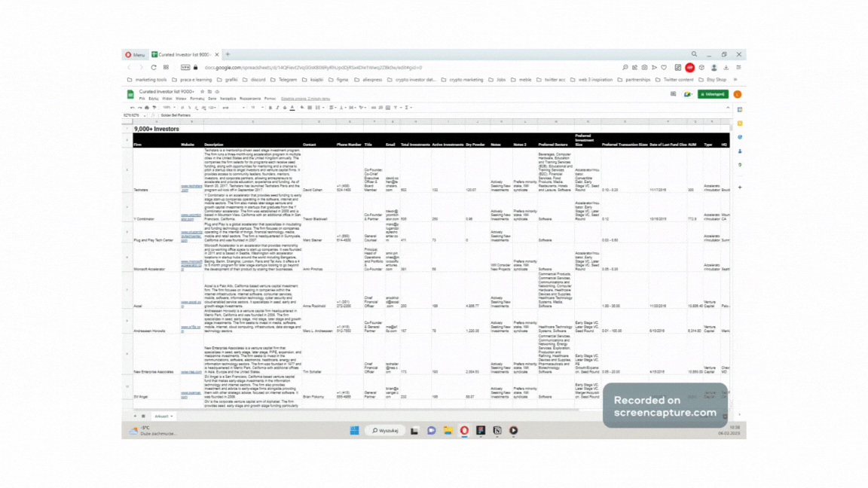Image resolution: width=868 pixels, height=488 pixels.
Task: Open the Plik menu
Action: coord(142,99)
